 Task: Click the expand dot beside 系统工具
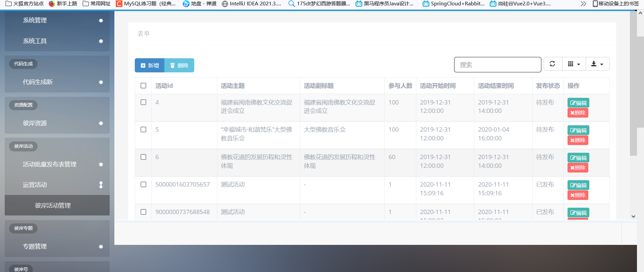(101, 41)
